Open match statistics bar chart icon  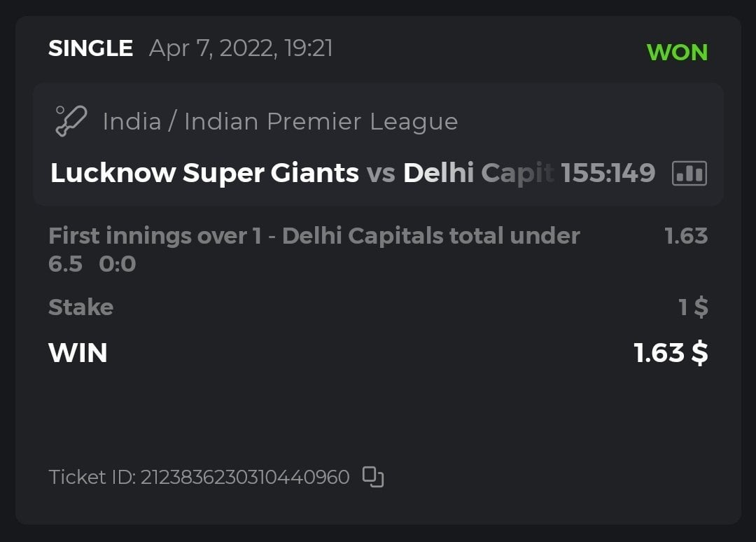pos(689,173)
